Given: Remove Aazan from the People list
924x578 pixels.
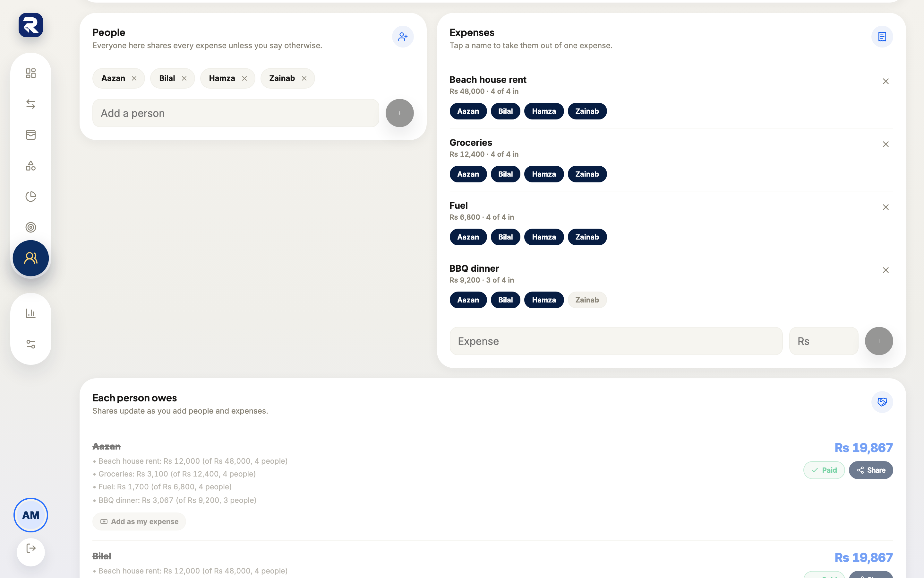Looking at the screenshot, I should point(134,78).
